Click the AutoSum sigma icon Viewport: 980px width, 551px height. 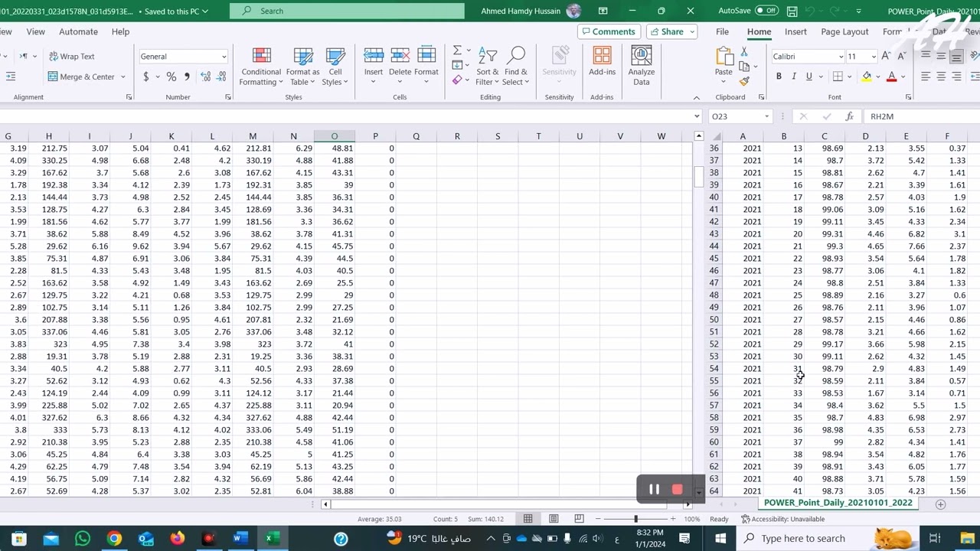point(457,51)
